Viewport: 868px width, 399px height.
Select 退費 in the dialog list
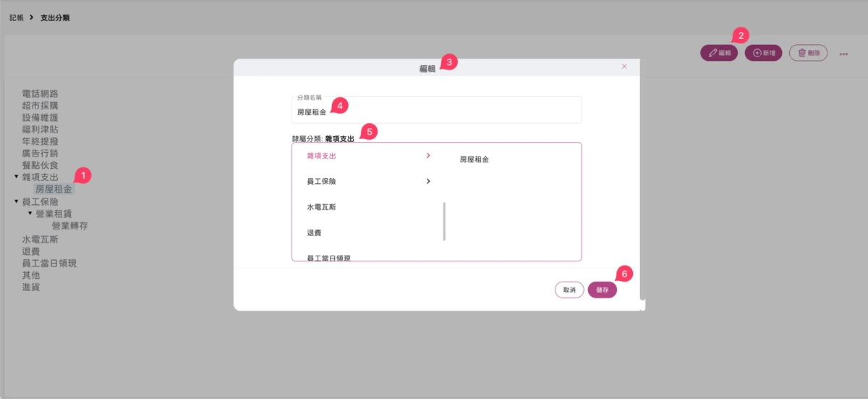(314, 233)
